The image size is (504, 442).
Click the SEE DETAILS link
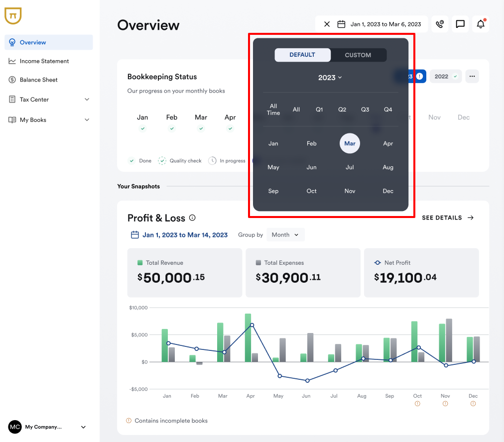(443, 218)
